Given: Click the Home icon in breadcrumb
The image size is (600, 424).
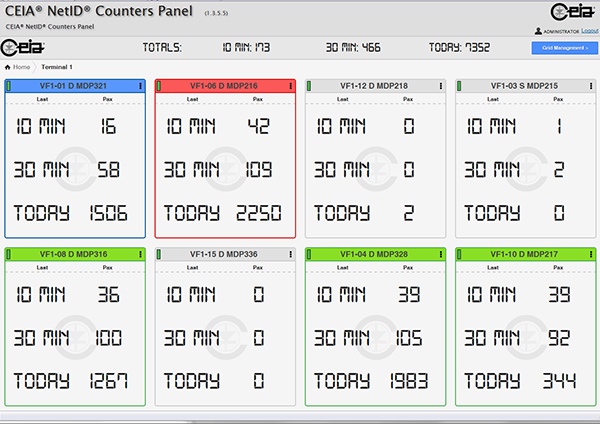Looking at the screenshot, I should 7,67.
